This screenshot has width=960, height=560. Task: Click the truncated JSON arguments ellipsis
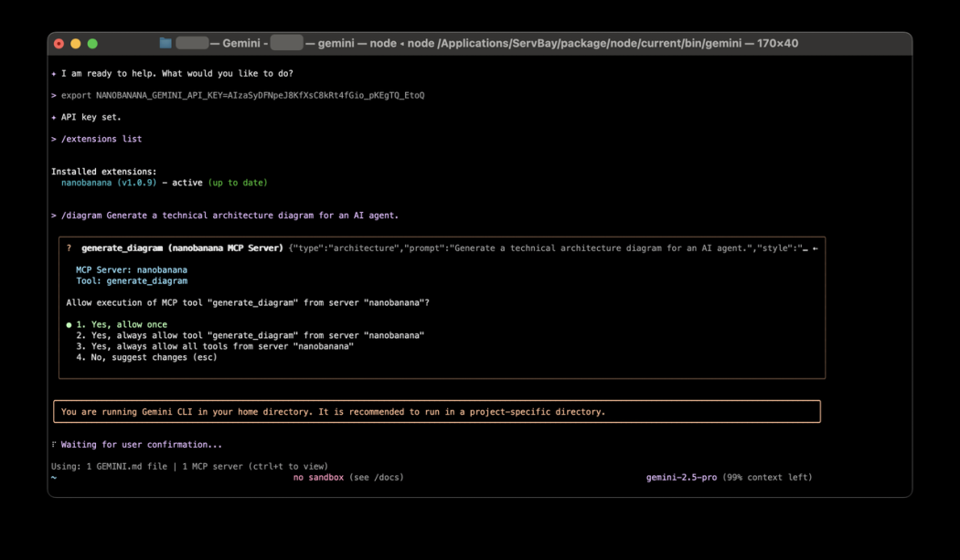click(x=805, y=248)
